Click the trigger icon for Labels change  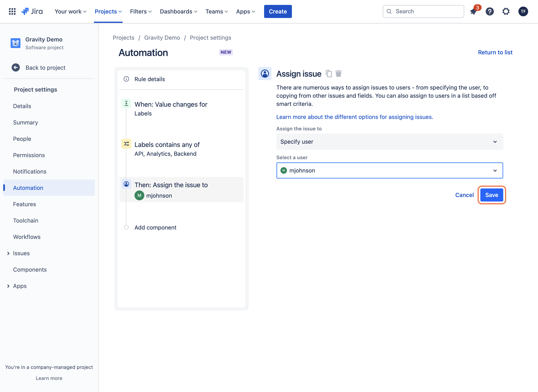point(126,103)
